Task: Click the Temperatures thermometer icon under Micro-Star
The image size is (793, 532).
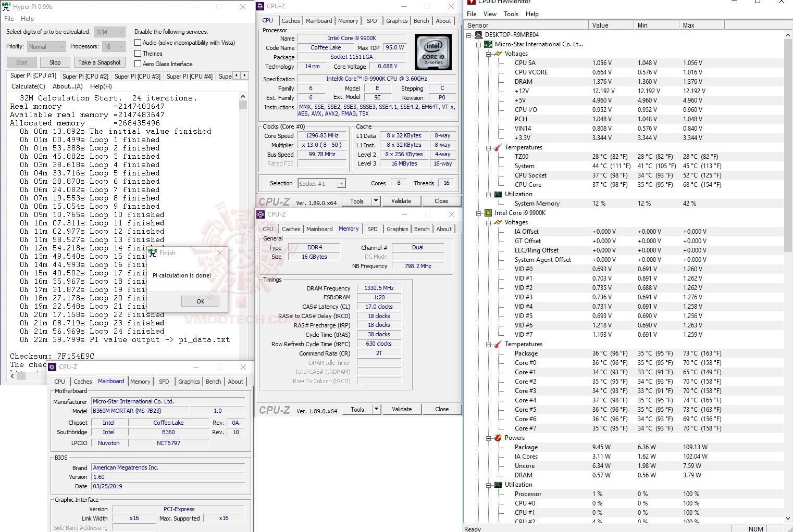Action: (x=498, y=147)
